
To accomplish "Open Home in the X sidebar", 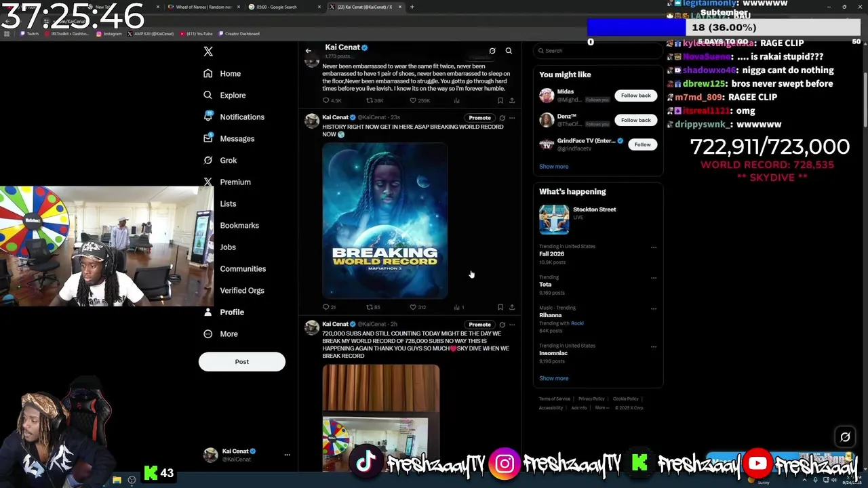I will [222, 73].
